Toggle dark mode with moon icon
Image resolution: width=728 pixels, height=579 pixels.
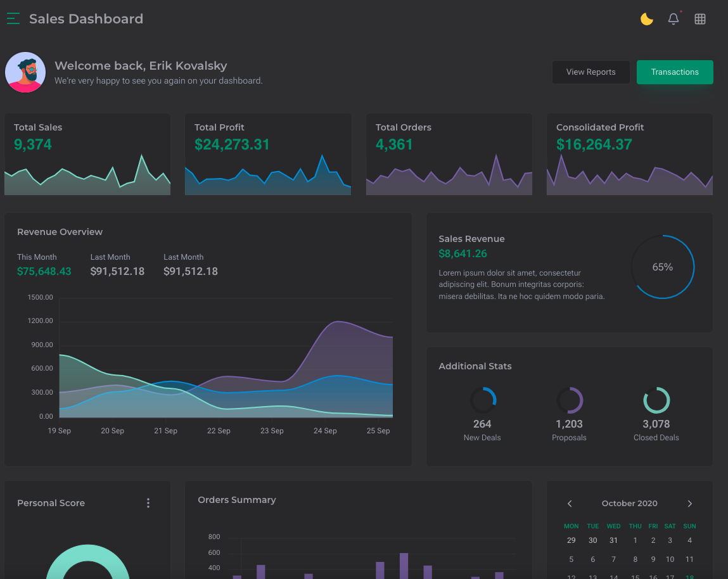click(646, 19)
